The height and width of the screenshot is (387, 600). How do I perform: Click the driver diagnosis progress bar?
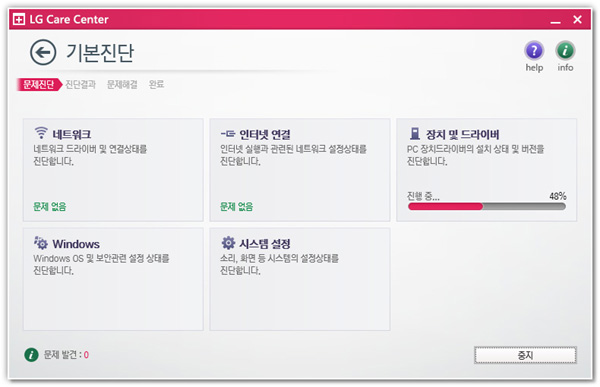487,207
